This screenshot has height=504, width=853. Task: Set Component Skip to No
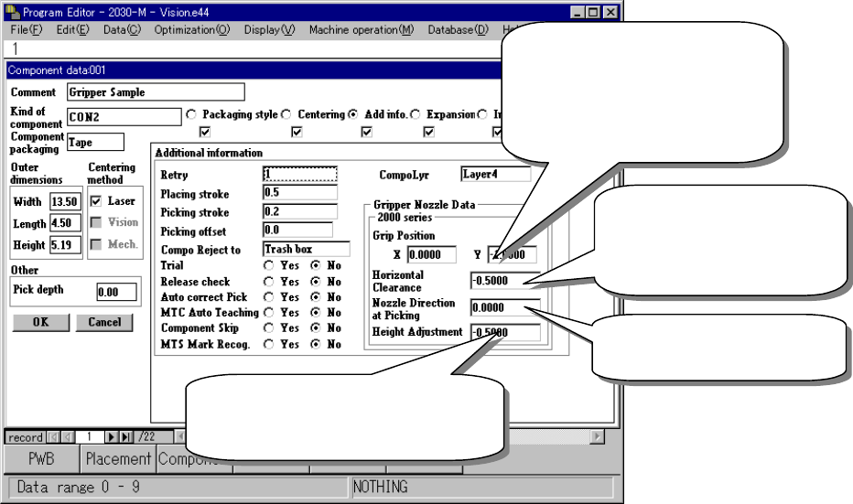click(x=316, y=328)
